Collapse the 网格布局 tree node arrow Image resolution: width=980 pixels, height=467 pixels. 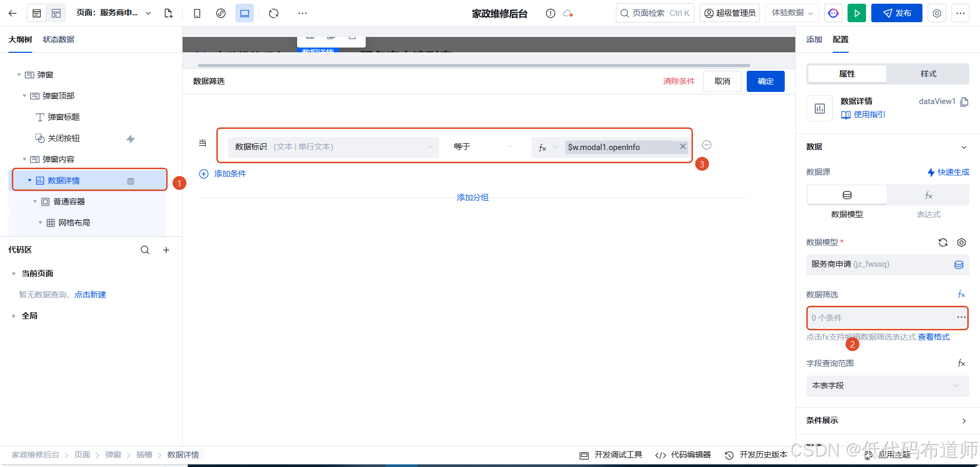point(40,223)
